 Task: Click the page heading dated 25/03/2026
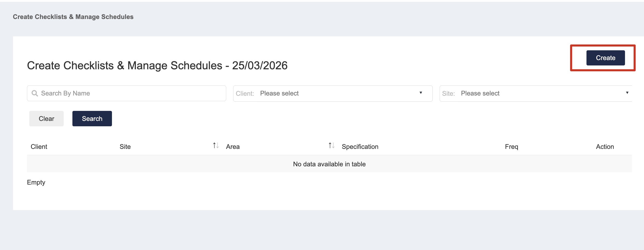tap(157, 66)
